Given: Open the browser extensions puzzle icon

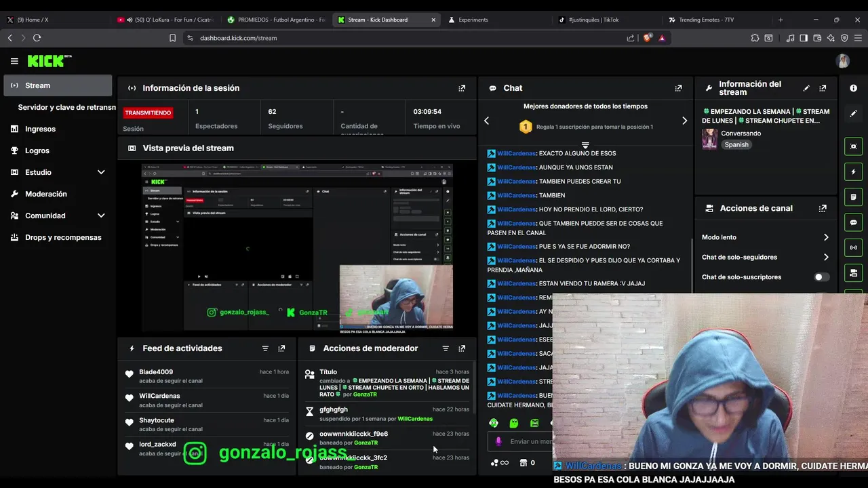Looking at the screenshot, I should [x=755, y=38].
